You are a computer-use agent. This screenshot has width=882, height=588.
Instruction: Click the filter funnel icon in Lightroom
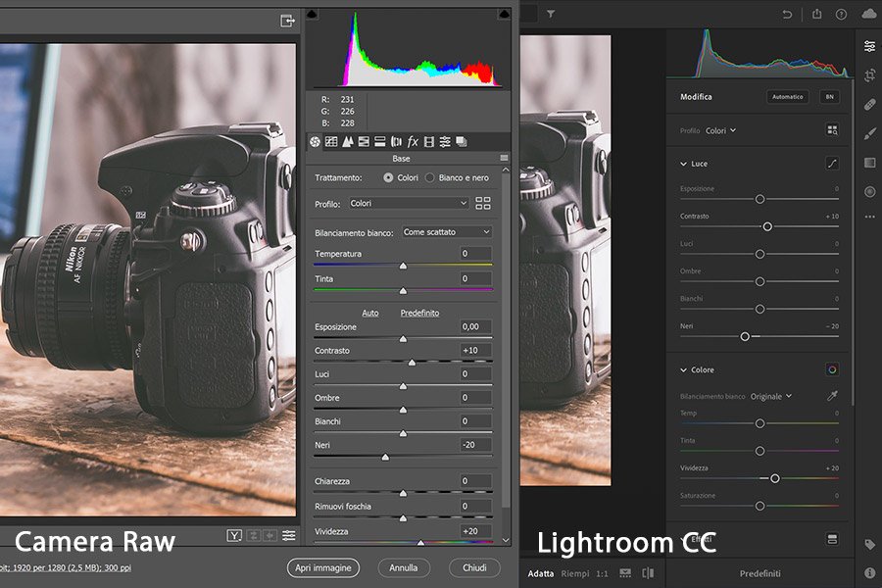[x=551, y=14]
